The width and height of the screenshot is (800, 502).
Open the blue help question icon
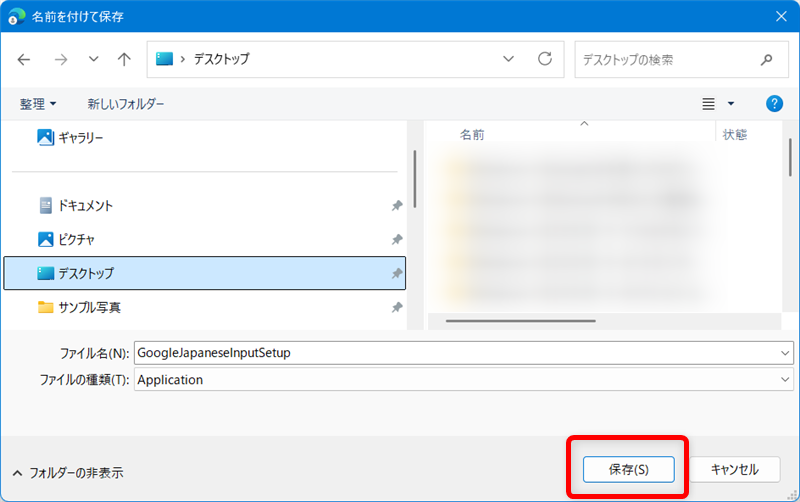click(774, 104)
